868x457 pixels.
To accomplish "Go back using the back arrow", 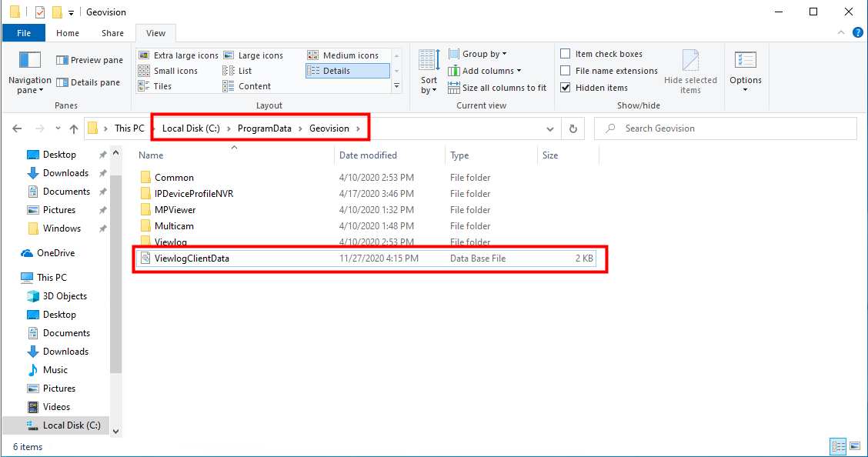I will pyautogui.click(x=17, y=128).
